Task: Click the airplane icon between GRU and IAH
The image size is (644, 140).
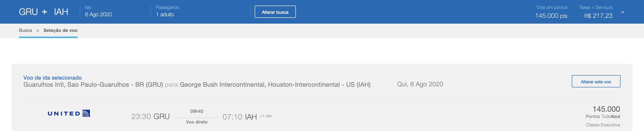Action: (x=45, y=12)
